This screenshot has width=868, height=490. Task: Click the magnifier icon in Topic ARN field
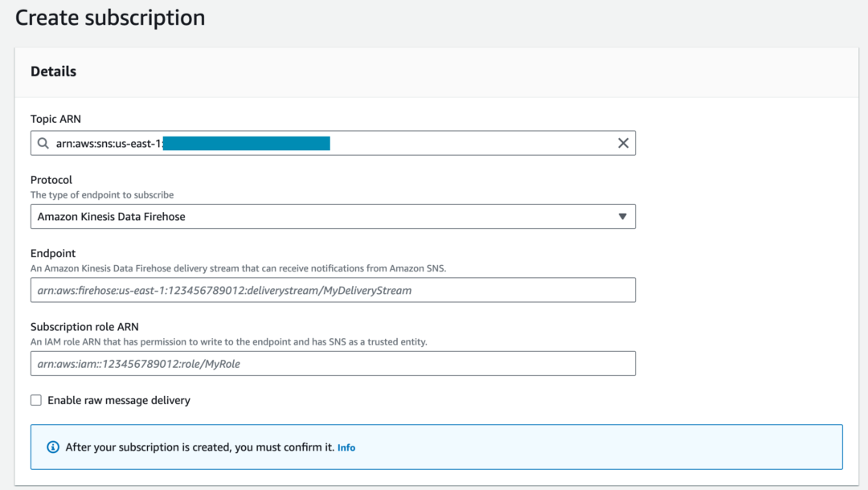coord(43,143)
